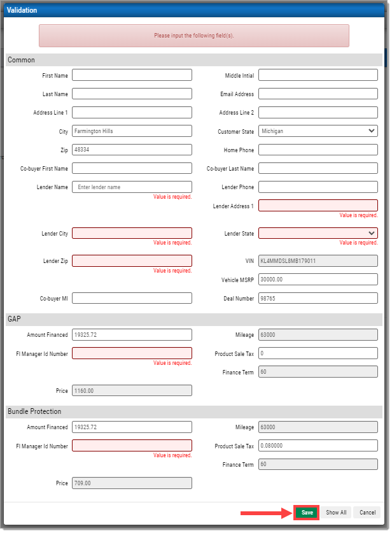This screenshot has height=533, width=392.
Task: Click Bundle Protection Product Sale Tax field
Action: [x=318, y=446]
